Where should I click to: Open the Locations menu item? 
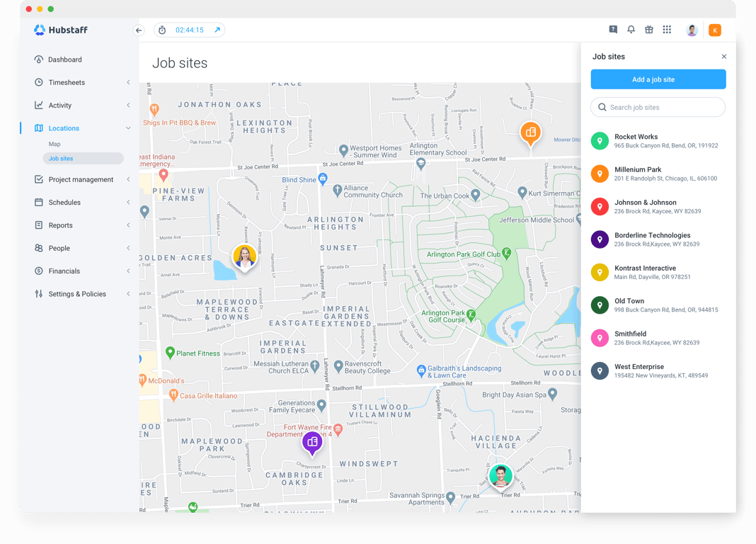tap(64, 128)
